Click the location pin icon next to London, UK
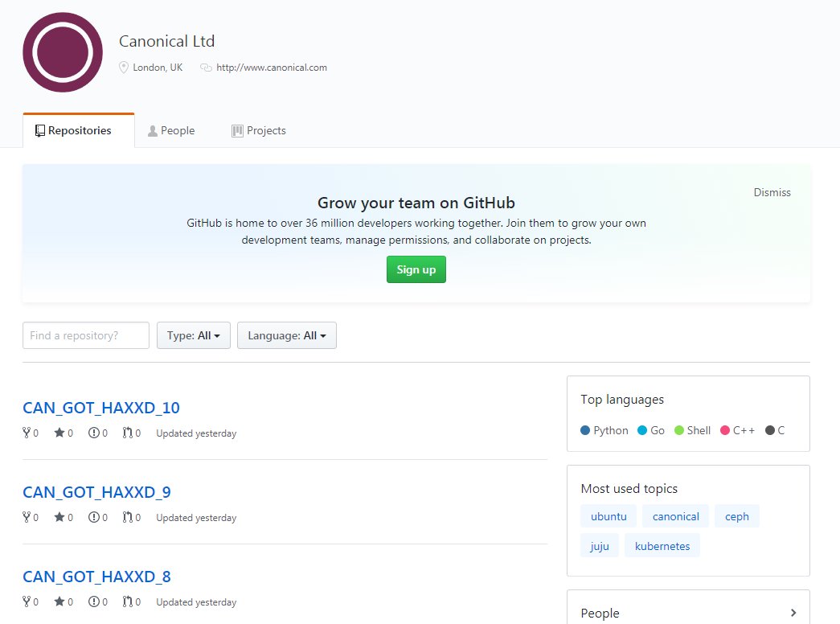840x624 pixels. (124, 68)
